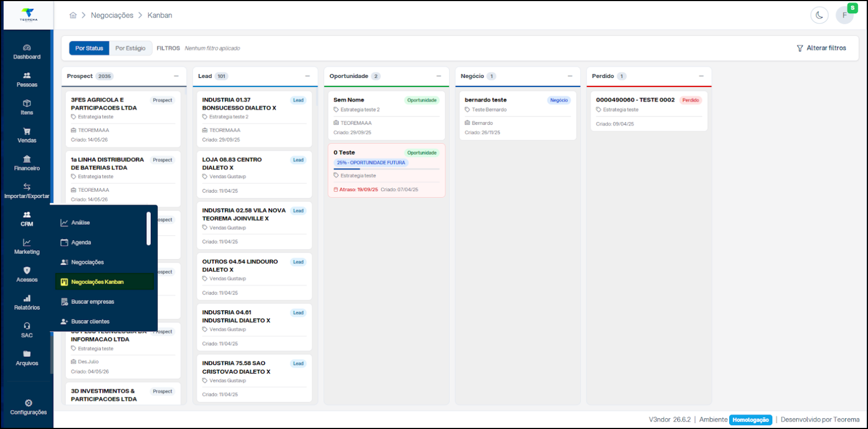Go to Vendas cart icon
The width and height of the screenshot is (868, 429).
[x=27, y=131]
